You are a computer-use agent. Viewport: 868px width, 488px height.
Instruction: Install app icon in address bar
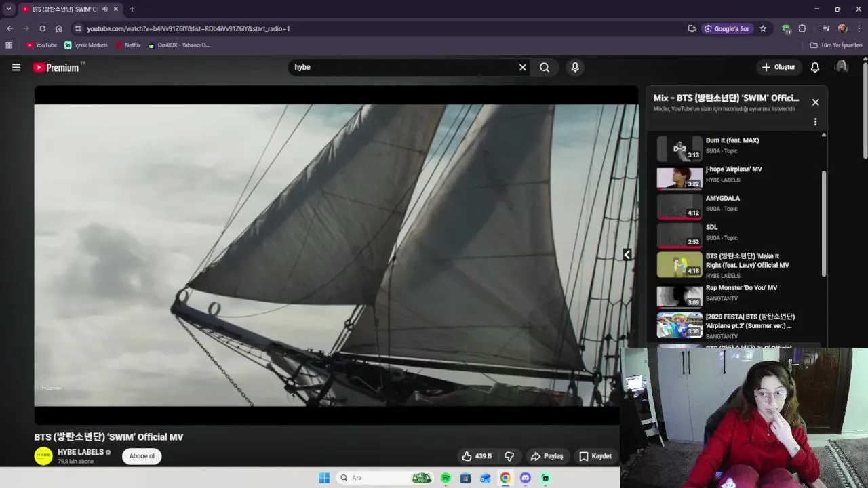click(692, 28)
